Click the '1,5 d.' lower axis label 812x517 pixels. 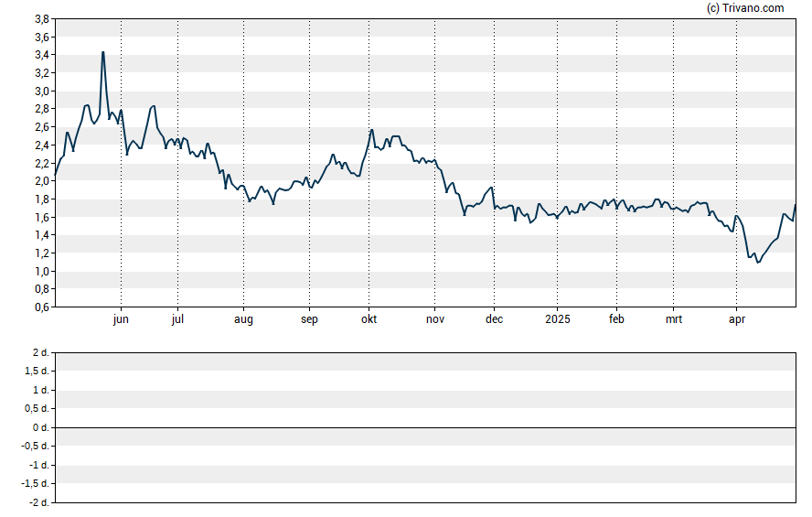[x=37, y=372]
